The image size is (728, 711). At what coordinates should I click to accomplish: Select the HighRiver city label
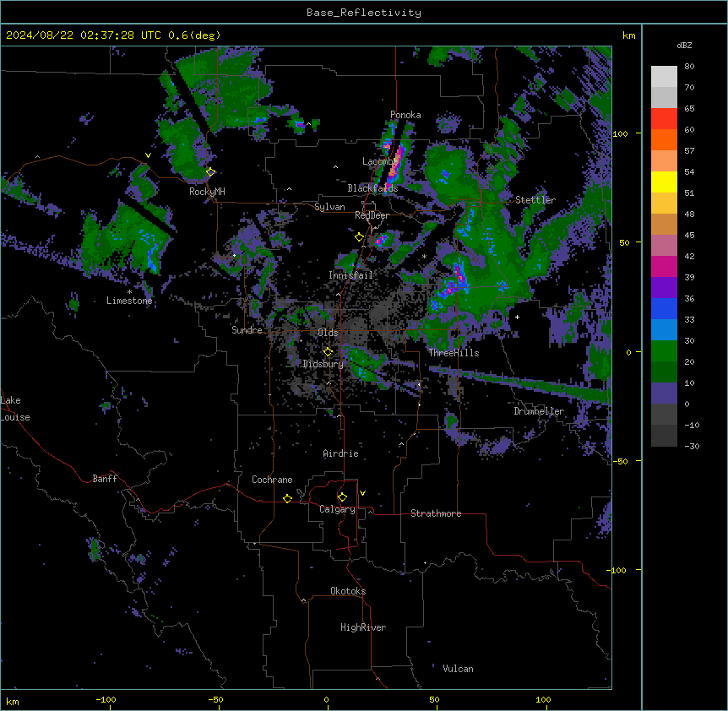tap(363, 627)
